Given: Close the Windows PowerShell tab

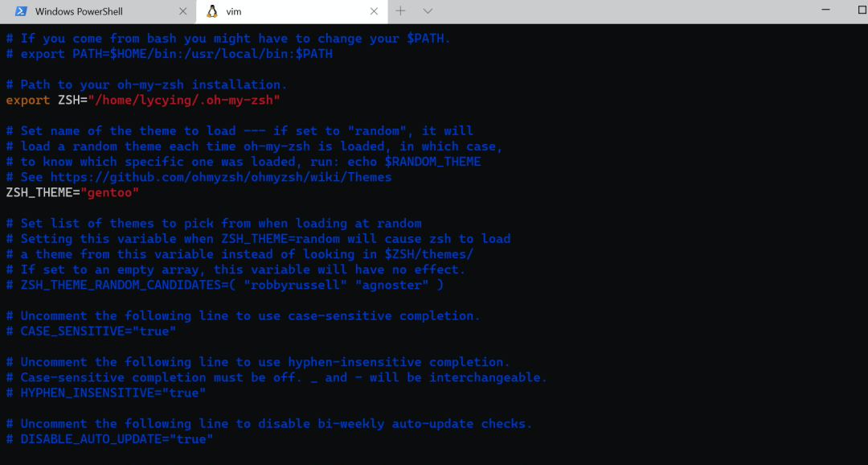Looking at the screenshot, I should [182, 11].
